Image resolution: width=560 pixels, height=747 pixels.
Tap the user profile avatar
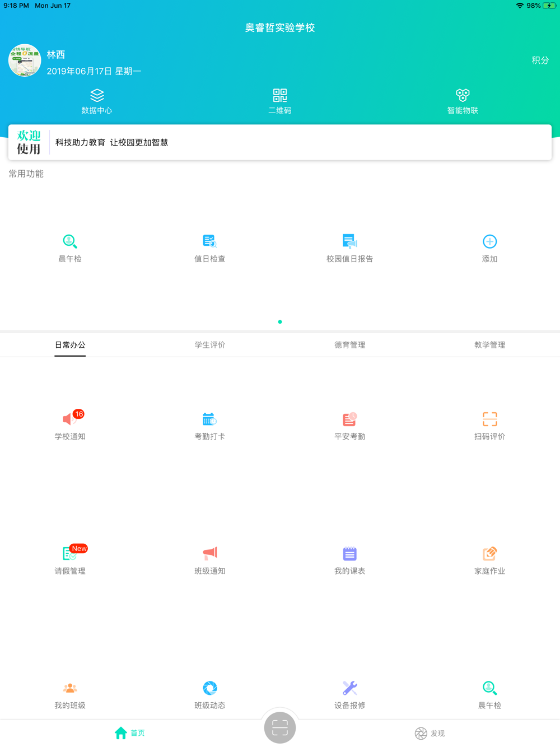[25, 60]
